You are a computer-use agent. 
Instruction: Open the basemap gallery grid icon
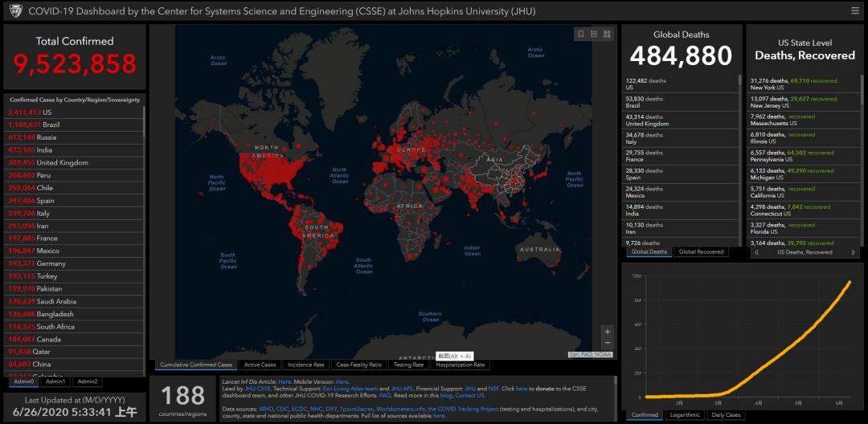pos(607,34)
